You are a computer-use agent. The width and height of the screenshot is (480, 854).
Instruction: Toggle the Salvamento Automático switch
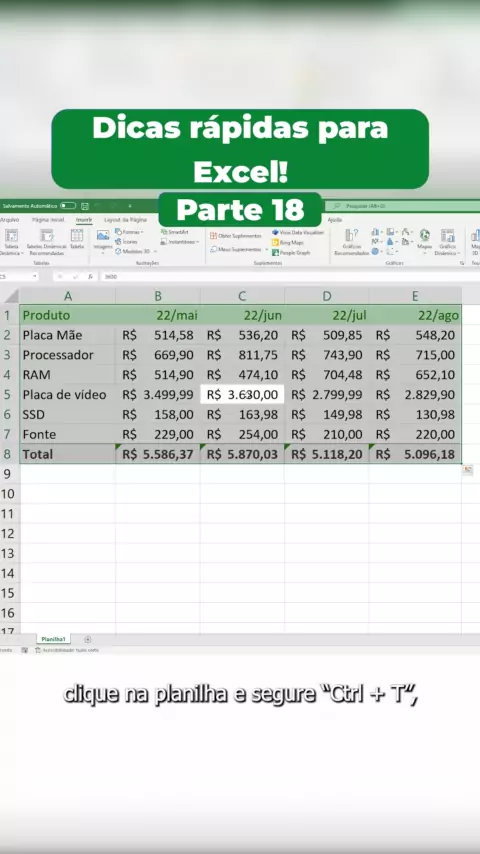click(x=68, y=206)
